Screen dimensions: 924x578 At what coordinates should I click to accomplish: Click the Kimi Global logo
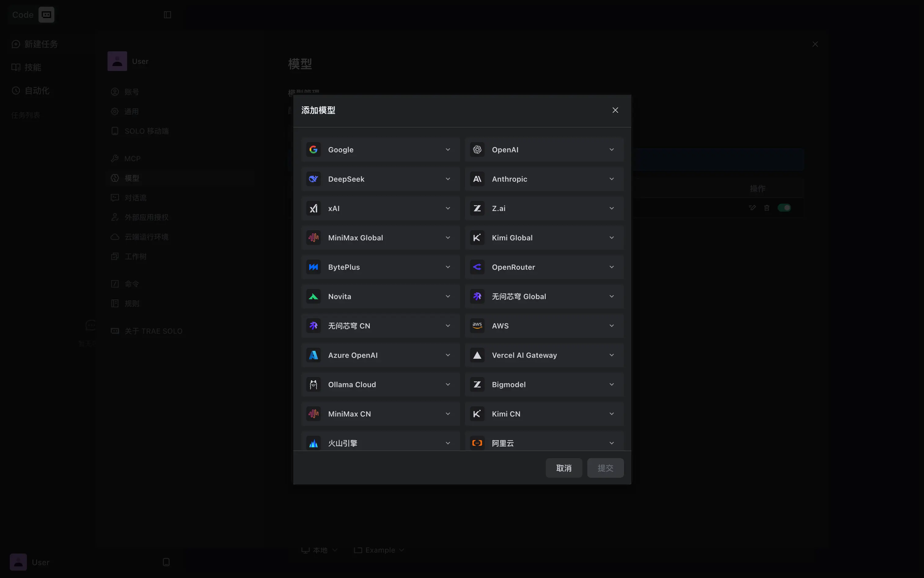pos(477,238)
